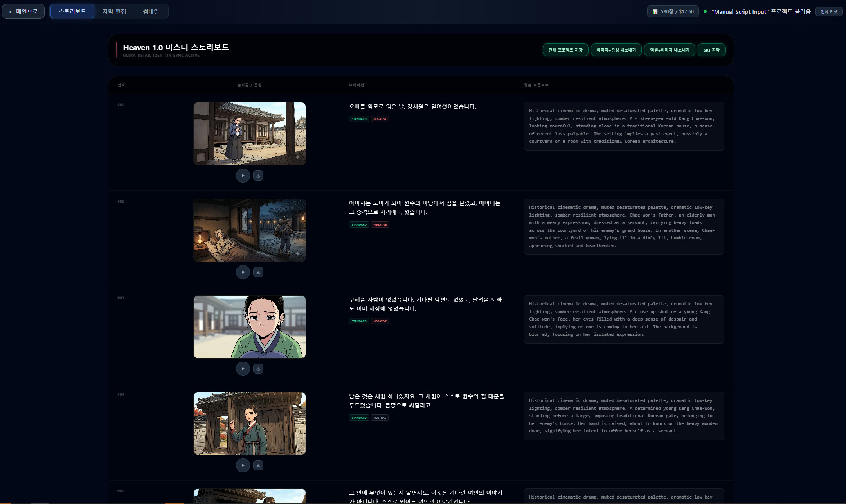The width and height of the screenshot is (846, 504).
Task: Click the NEGATIVE tag on scene #02
Action: (380, 224)
